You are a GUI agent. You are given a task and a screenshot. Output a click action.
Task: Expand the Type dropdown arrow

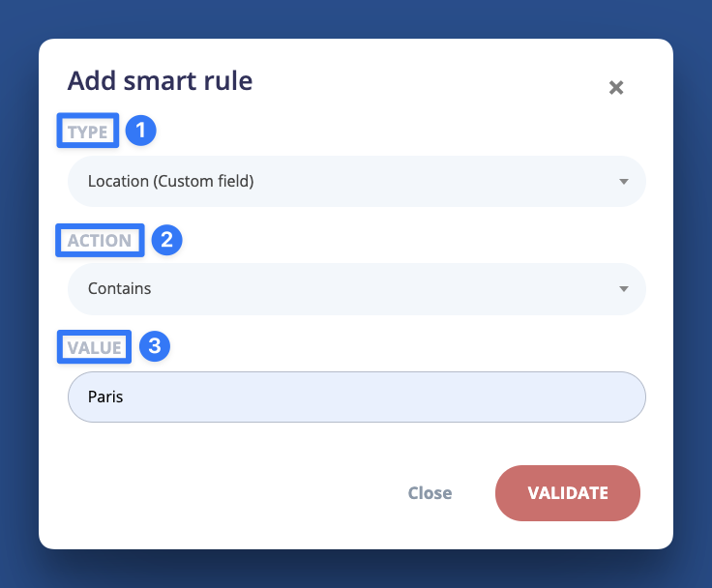click(624, 182)
